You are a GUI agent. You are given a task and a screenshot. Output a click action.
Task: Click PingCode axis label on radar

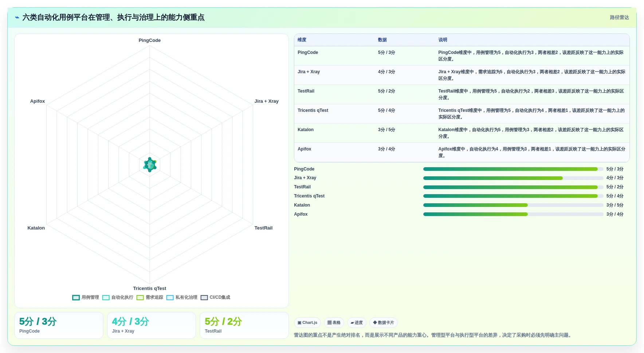[x=150, y=40]
